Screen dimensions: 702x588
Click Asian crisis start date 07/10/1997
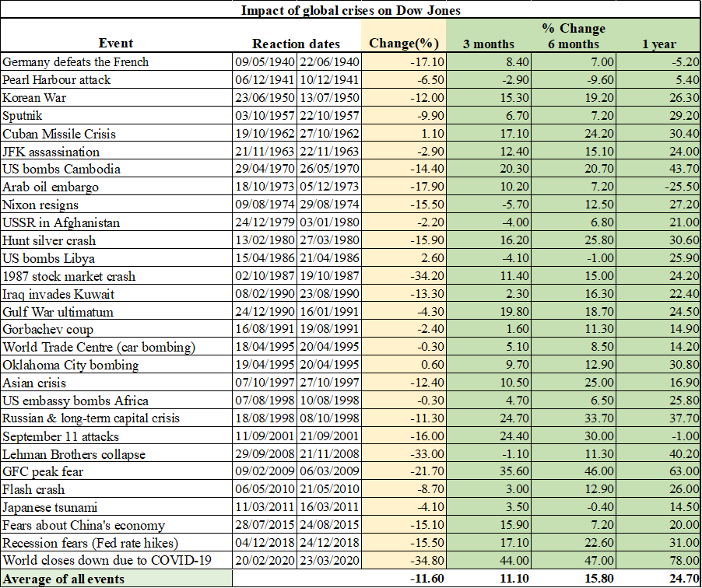(265, 383)
